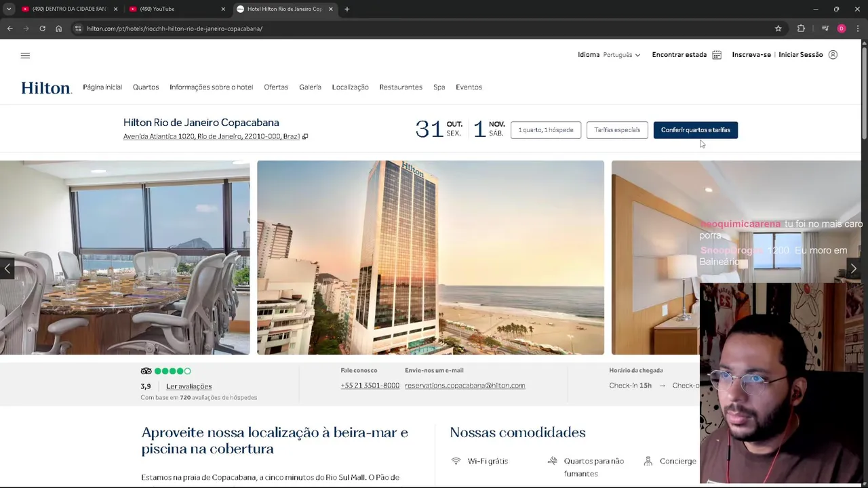Click the browser home button
Viewport: 868px width, 488px height.
tap(58, 28)
